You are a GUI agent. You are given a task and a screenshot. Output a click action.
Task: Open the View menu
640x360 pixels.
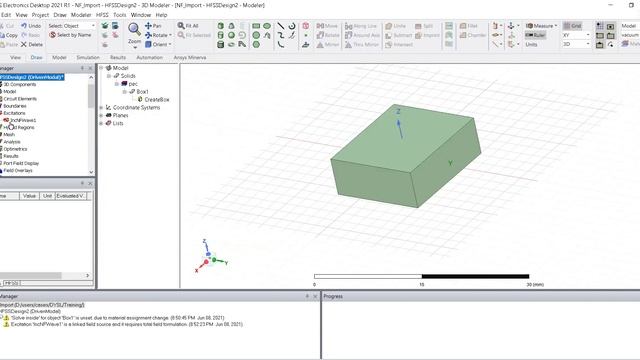coord(21,15)
